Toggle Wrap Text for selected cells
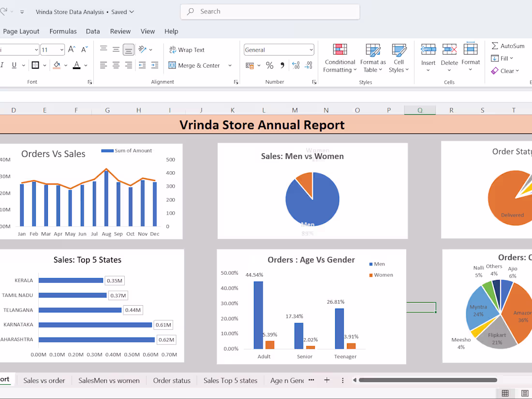Screen dimensions: 532x399 click(x=187, y=50)
